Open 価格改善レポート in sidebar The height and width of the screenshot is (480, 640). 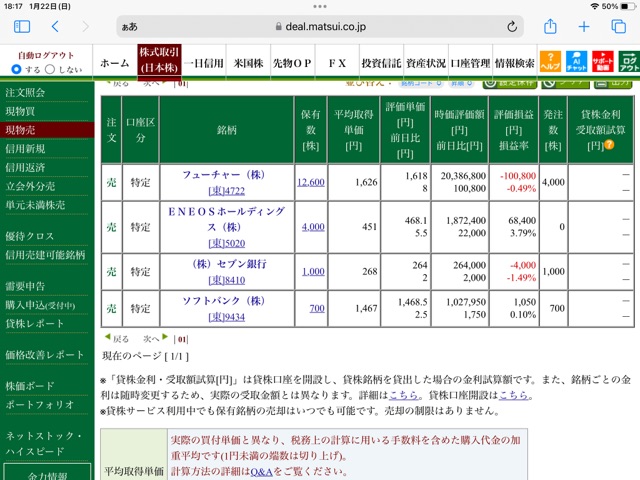click(x=45, y=355)
